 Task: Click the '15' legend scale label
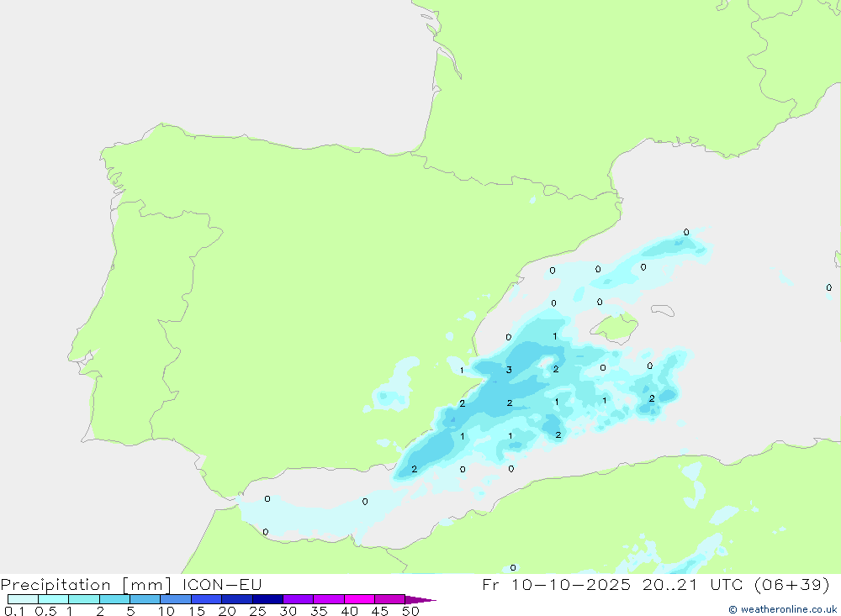click(197, 611)
